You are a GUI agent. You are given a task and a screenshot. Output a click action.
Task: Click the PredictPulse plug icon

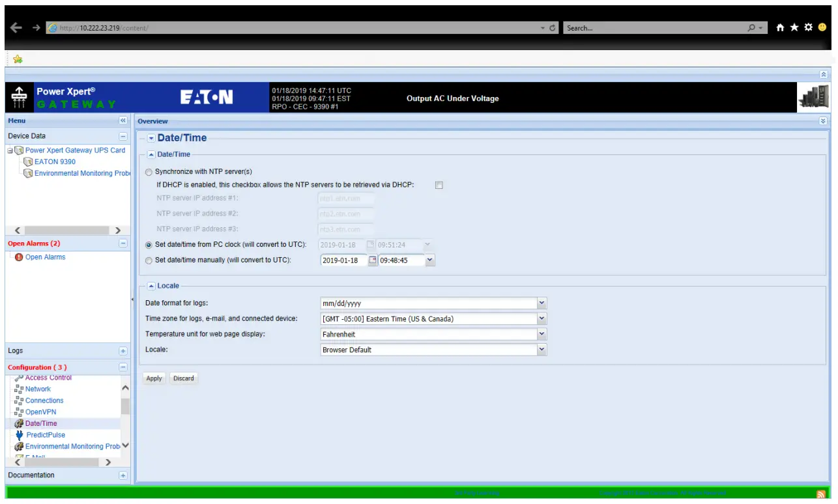pyautogui.click(x=19, y=435)
